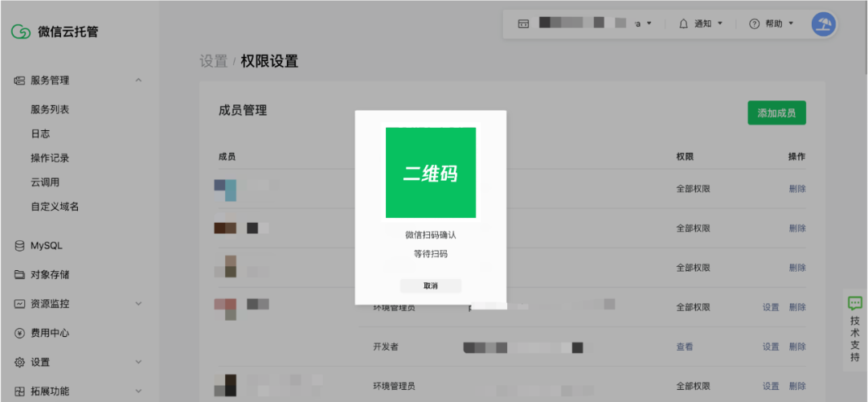Click 删除 for the second member row
The width and height of the screenshot is (868, 402).
click(797, 228)
